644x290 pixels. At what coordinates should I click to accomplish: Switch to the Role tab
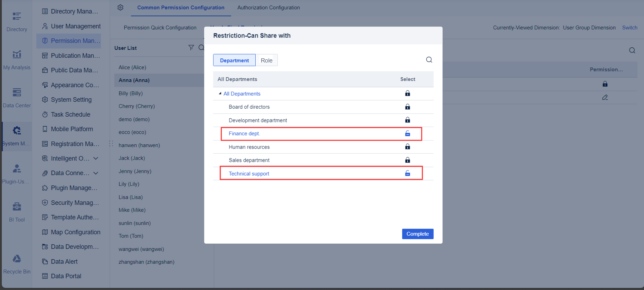(267, 60)
